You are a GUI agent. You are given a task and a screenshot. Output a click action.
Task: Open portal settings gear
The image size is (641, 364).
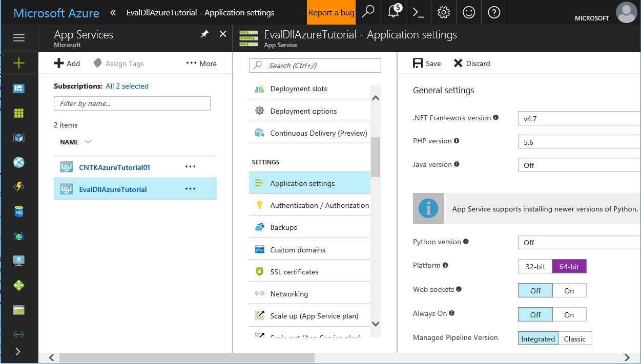click(444, 12)
